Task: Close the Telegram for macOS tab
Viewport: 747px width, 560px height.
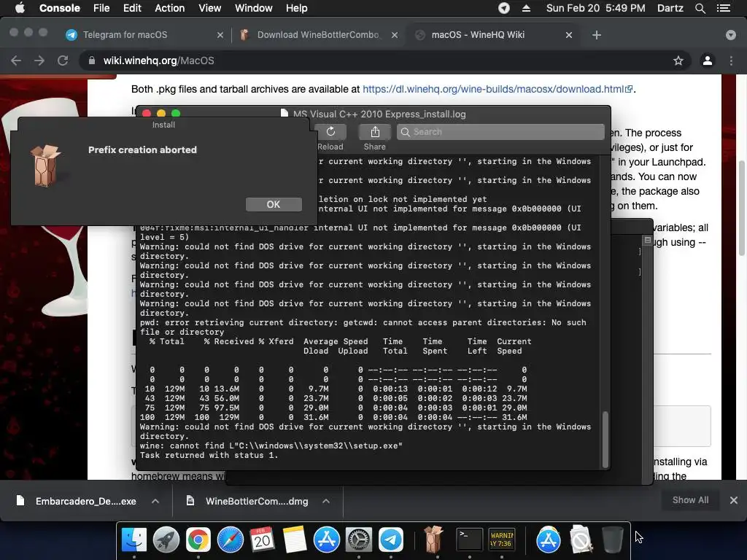Action: 220,35
